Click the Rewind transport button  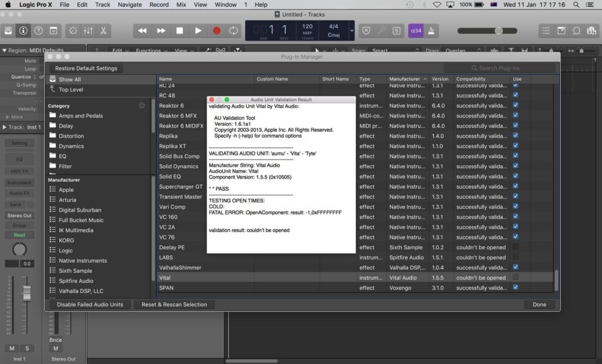coord(142,31)
